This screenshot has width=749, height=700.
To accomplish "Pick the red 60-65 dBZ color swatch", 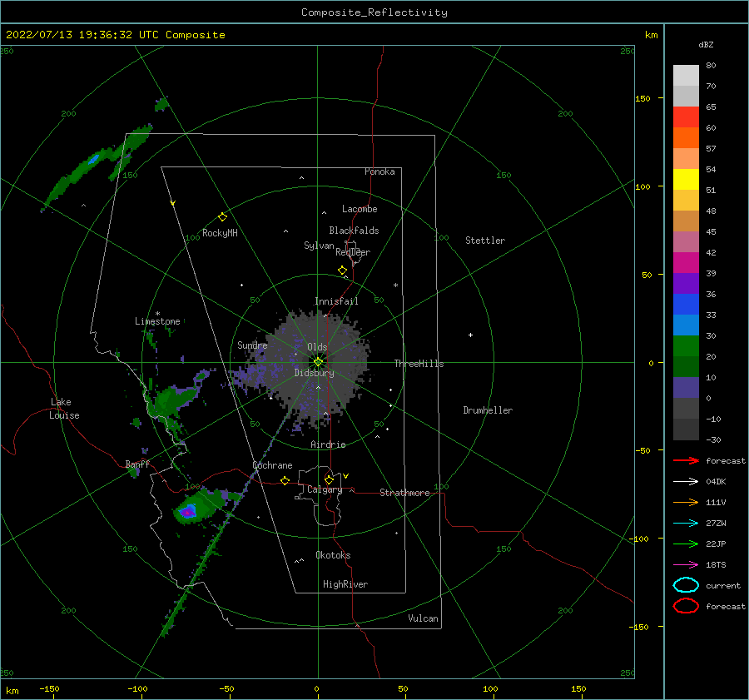I will click(686, 117).
